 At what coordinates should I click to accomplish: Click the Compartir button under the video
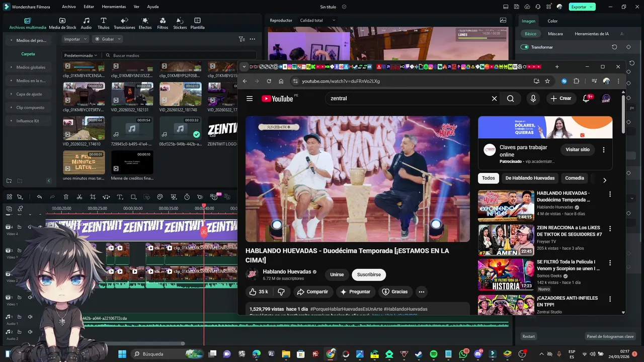(312, 292)
